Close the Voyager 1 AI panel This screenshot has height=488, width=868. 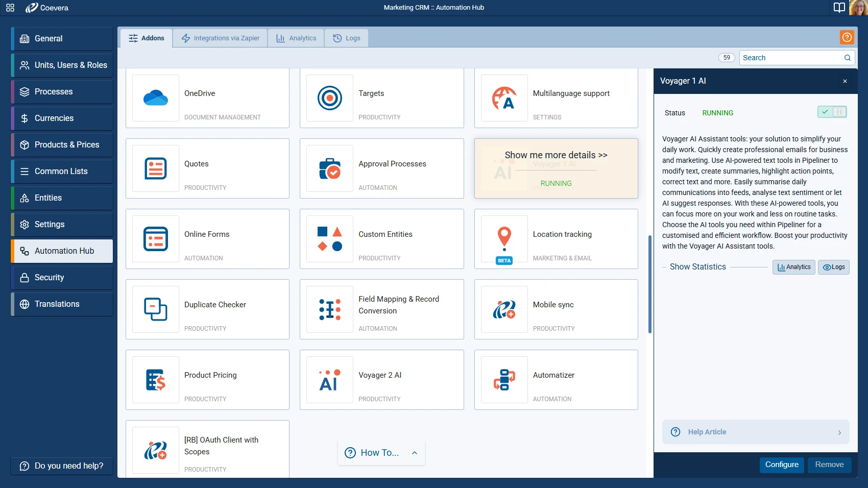845,81
